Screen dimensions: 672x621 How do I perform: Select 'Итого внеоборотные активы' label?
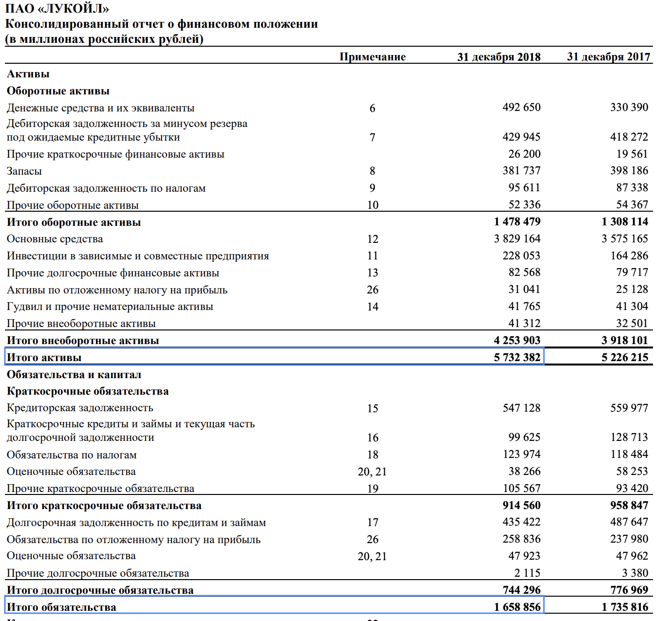coord(83,341)
